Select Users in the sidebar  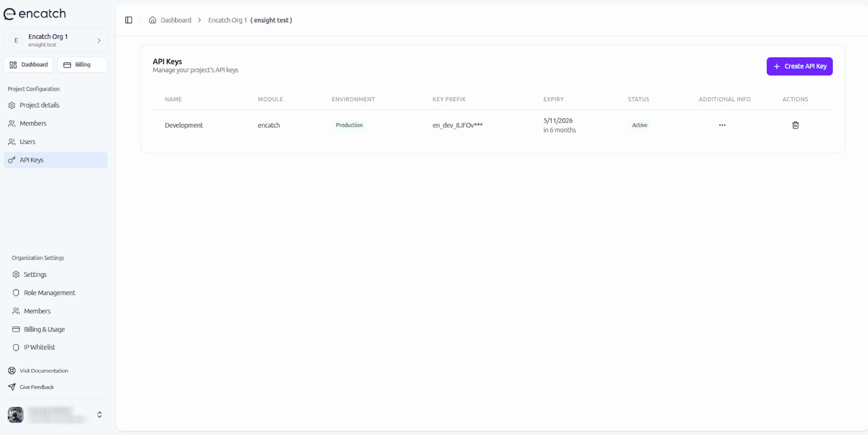tap(28, 142)
